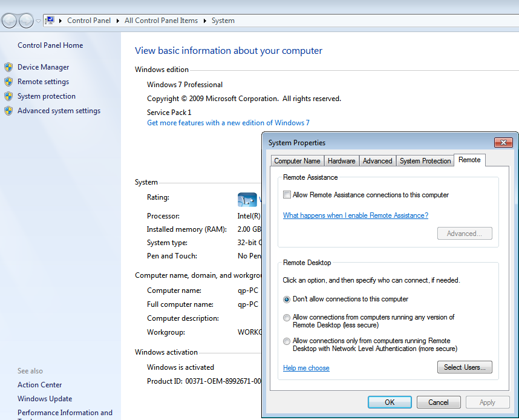Select the Remote tab
The image size is (519, 420).
click(469, 160)
